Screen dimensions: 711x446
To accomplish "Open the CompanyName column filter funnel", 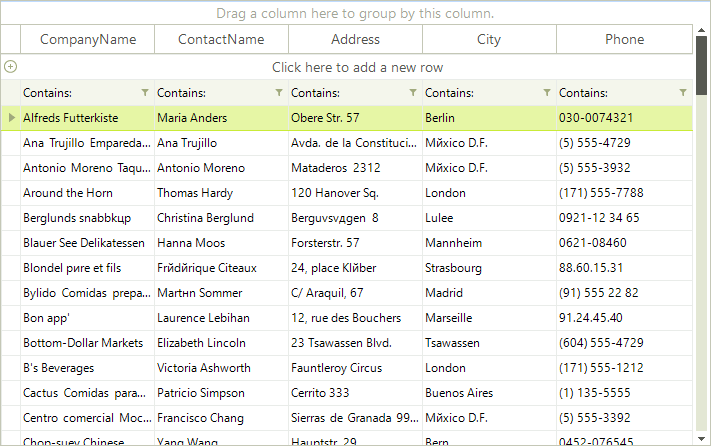I will tap(145, 92).
